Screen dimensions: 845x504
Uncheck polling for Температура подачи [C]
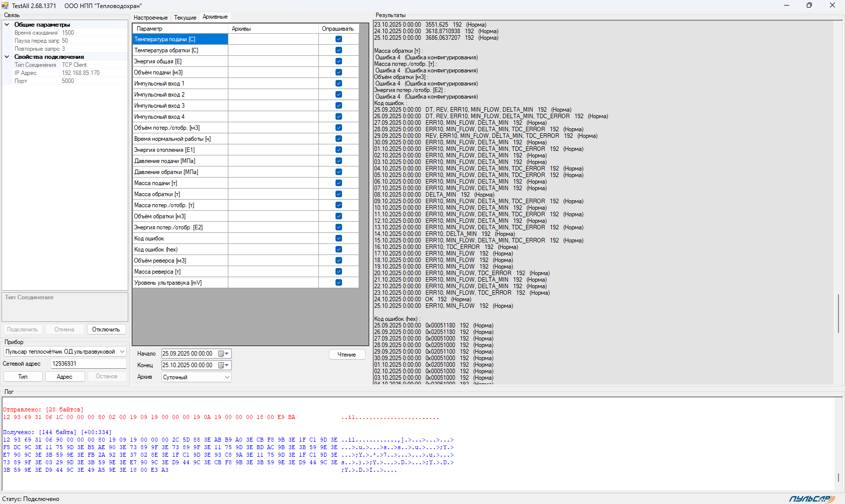pyautogui.click(x=339, y=39)
